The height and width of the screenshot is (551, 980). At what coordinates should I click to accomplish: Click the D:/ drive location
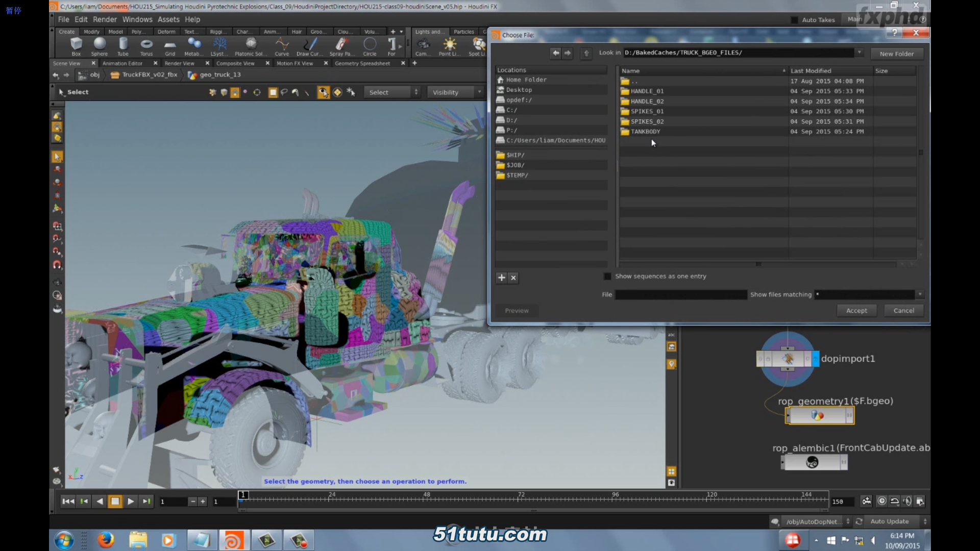tap(511, 120)
